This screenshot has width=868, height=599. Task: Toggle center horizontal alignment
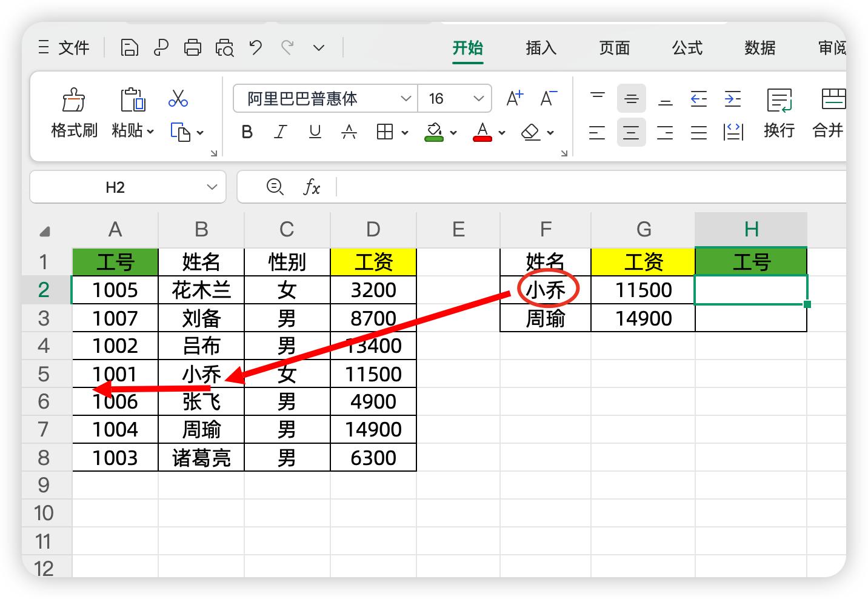(x=632, y=132)
